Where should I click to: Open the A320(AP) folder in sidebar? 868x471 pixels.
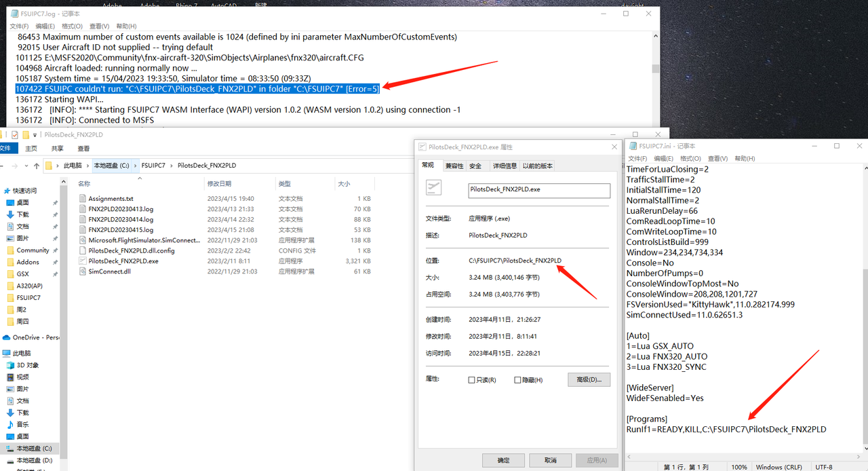(29, 286)
